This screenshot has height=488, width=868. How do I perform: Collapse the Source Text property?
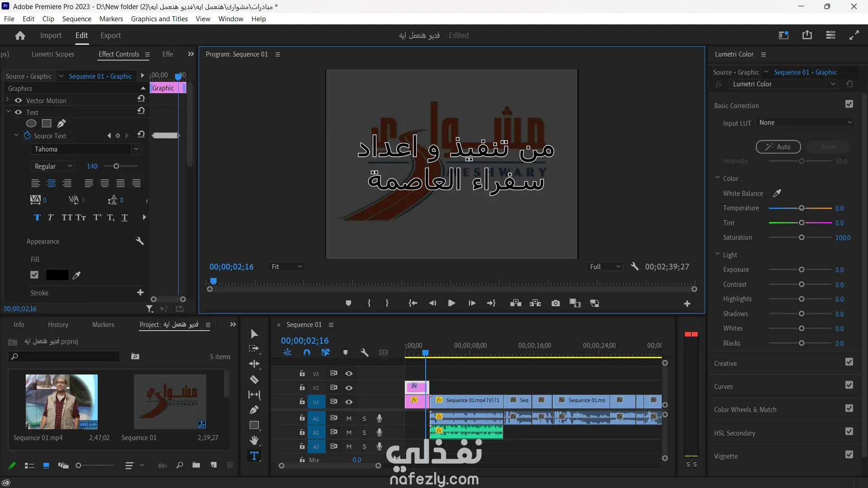pos(16,135)
